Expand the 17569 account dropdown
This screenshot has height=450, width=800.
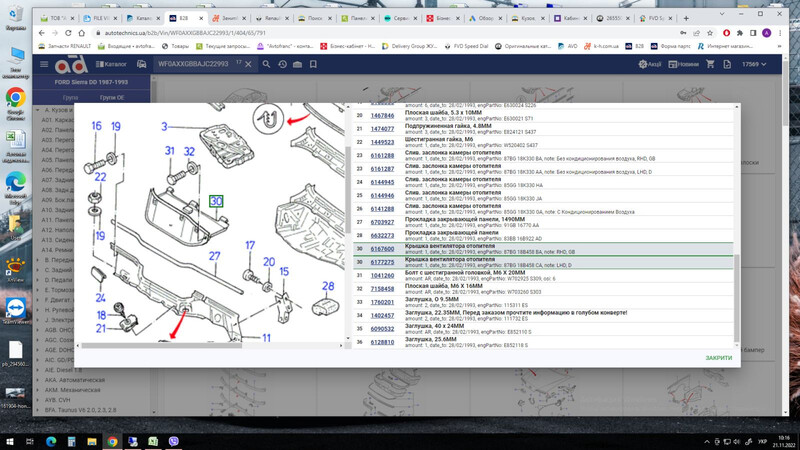[754, 64]
